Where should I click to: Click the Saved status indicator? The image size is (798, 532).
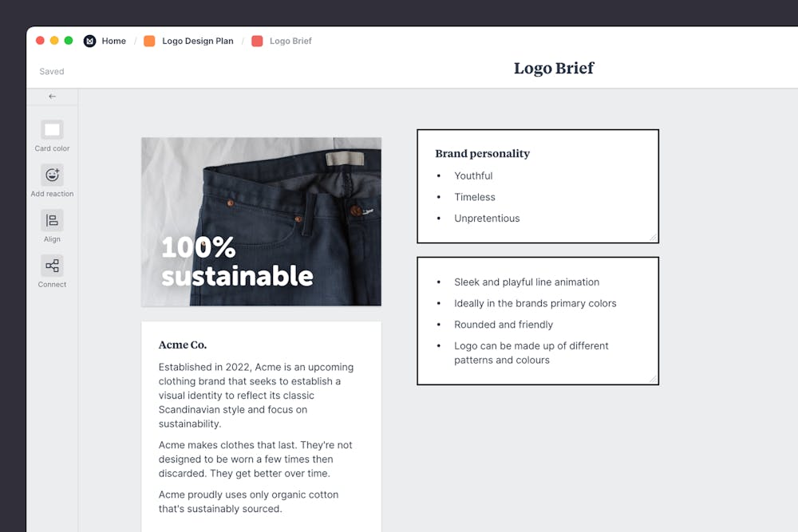[x=51, y=71]
